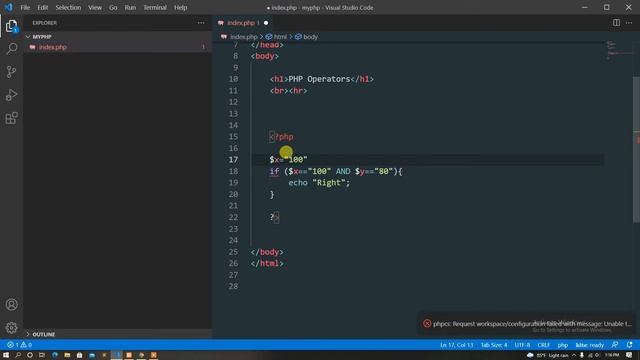Open Windows action center icon
Viewport: 640px width, 360px height.
click(629, 356)
